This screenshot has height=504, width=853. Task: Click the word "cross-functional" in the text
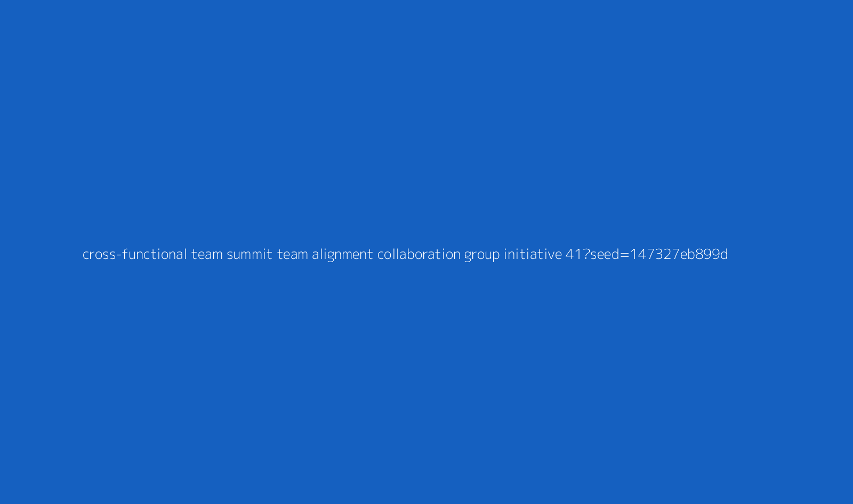click(x=135, y=254)
